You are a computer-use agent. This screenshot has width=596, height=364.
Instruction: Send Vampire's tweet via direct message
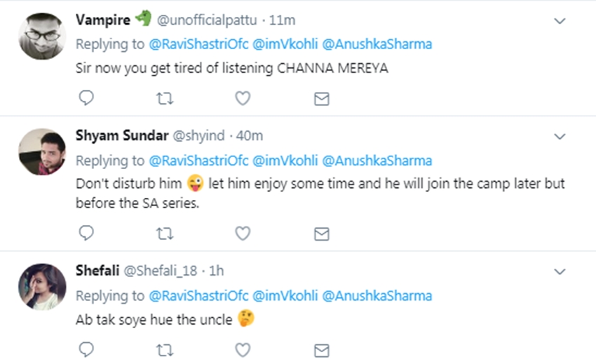coord(321,98)
